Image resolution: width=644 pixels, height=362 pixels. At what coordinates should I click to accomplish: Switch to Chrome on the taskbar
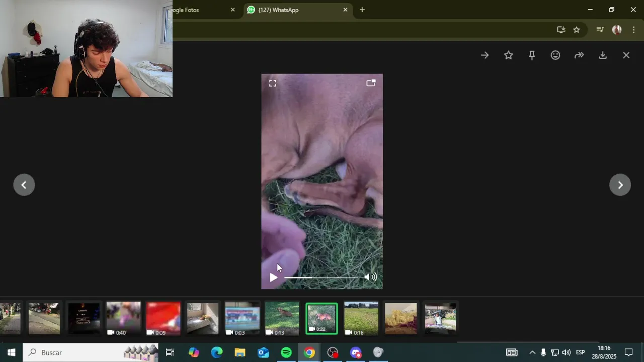pyautogui.click(x=309, y=353)
